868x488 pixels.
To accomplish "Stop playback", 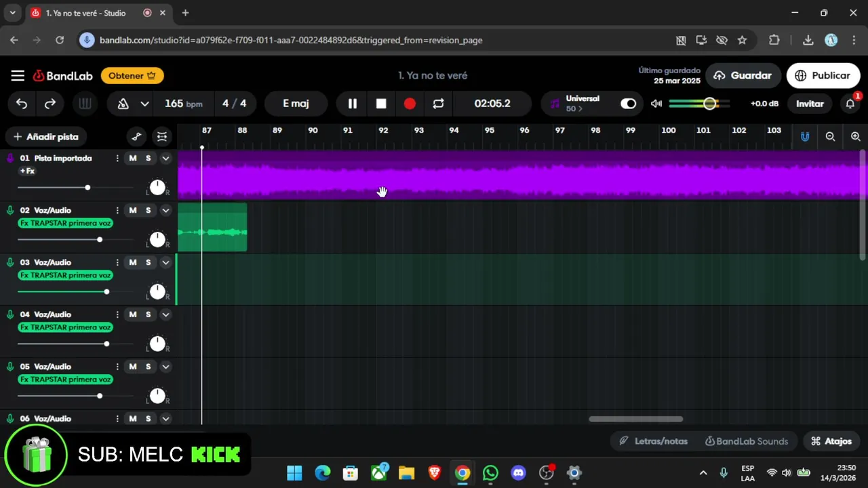I will (381, 104).
